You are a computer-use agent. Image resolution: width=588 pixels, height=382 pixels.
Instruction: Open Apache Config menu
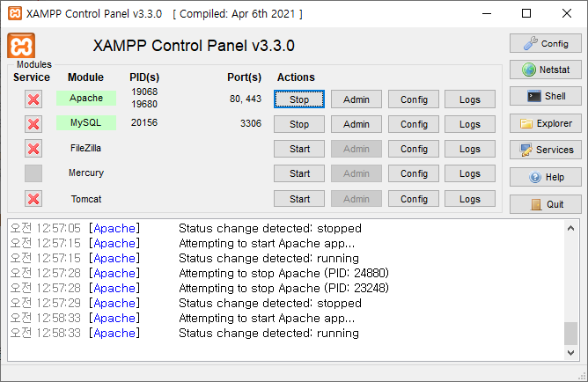pos(414,99)
